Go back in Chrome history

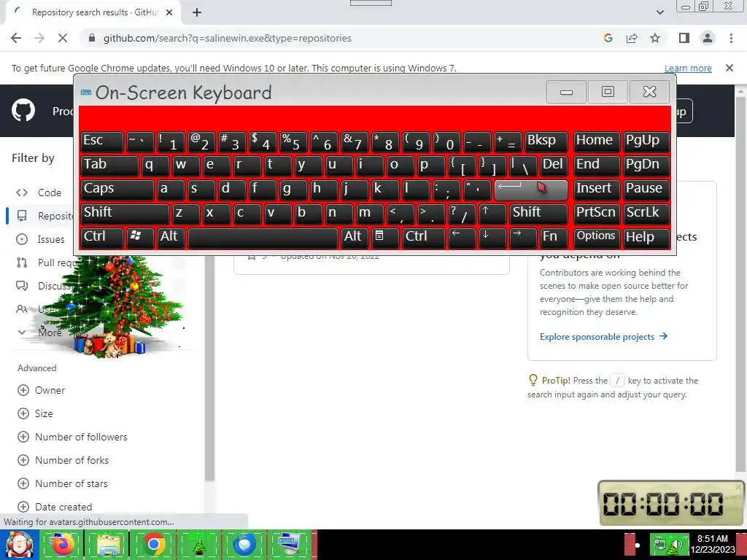point(16,38)
